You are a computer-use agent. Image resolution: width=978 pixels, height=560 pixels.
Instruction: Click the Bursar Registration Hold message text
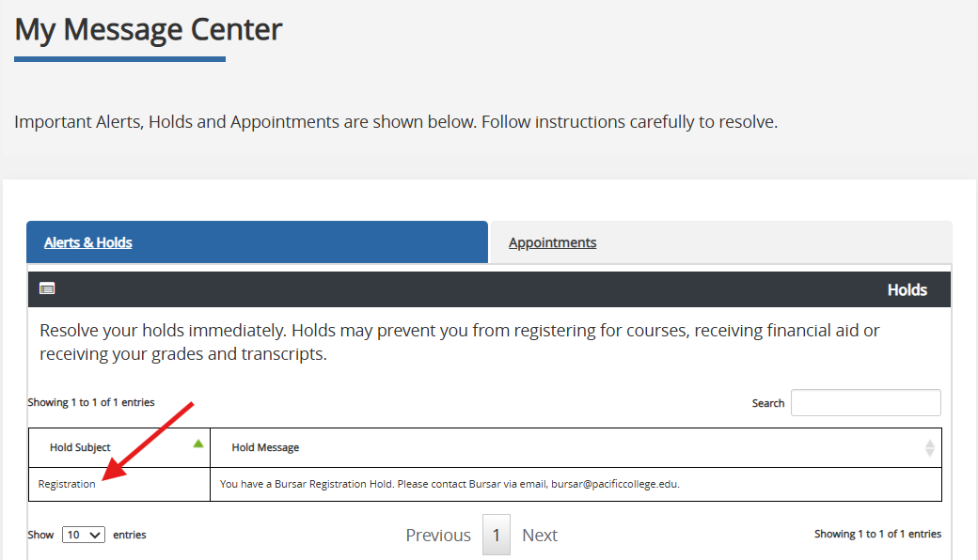coord(450,485)
